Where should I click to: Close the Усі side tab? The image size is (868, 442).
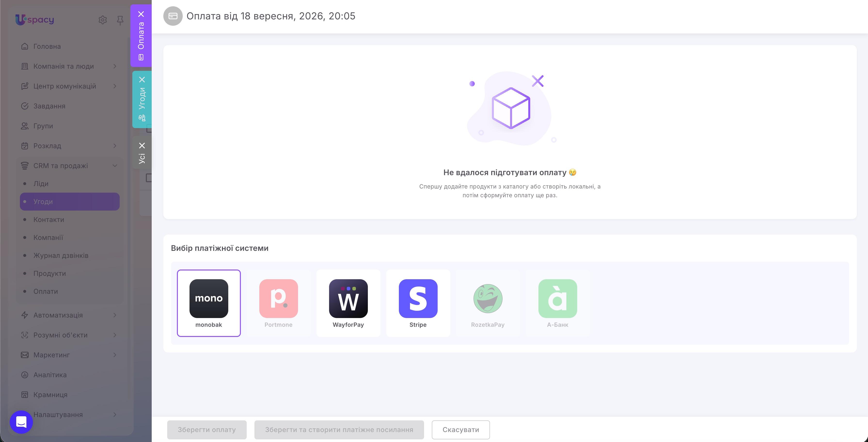tap(142, 145)
